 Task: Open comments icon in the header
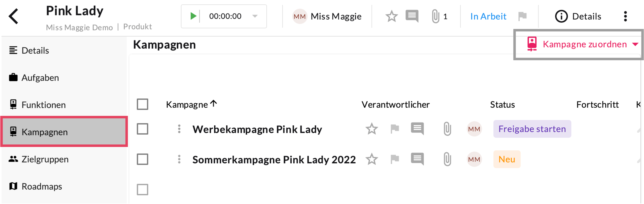click(x=412, y=16)
